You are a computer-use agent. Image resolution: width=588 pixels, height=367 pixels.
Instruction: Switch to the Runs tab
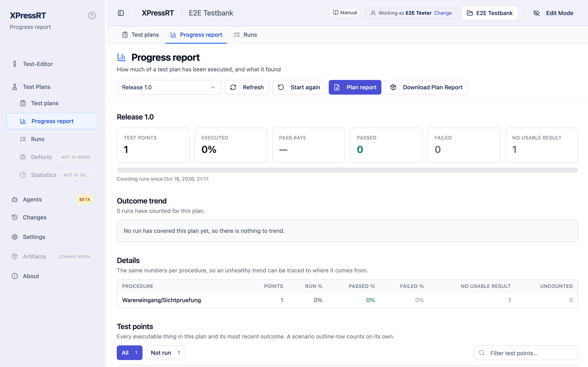pyautogui.click(x=245, y=35)
